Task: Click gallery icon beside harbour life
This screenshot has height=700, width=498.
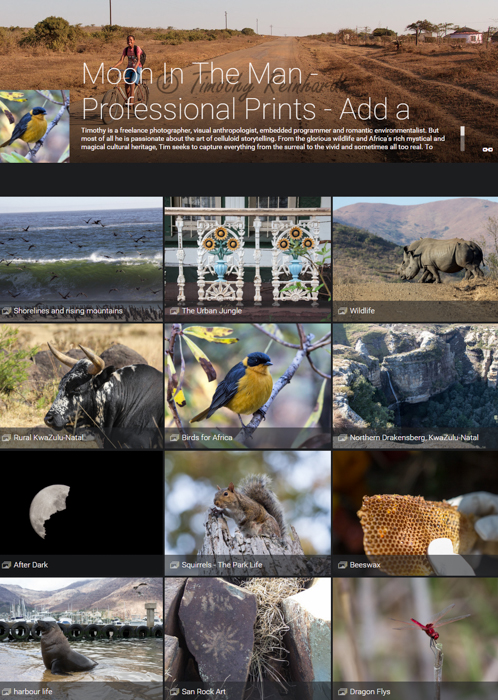Action: tap(6, 692)
